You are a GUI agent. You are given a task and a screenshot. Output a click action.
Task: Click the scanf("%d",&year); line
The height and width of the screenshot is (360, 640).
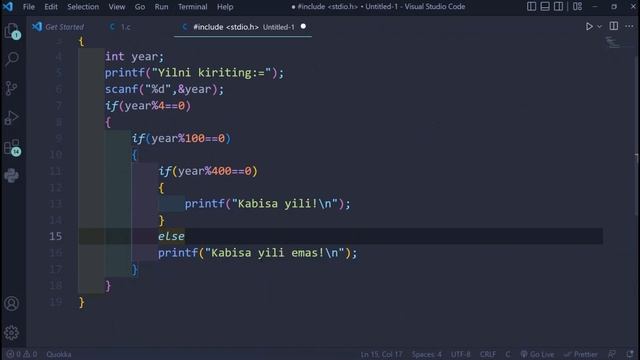[164, 89]
